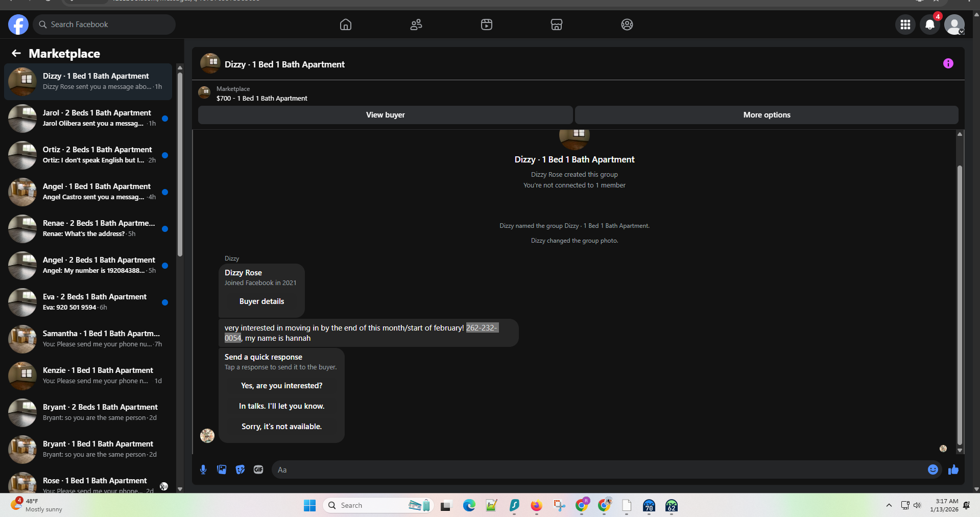
Task: Open the account profile avatar menu
Action: pos(954,25)
